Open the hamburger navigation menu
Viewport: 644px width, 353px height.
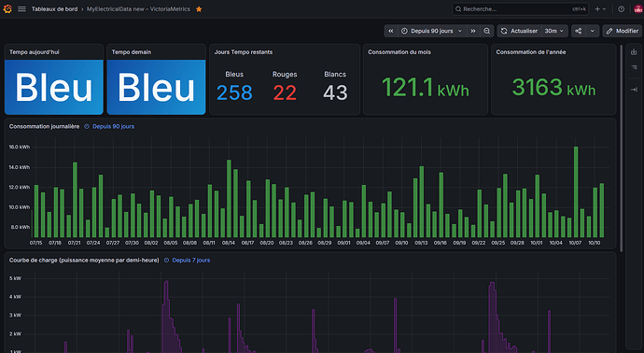coord(21,9)
